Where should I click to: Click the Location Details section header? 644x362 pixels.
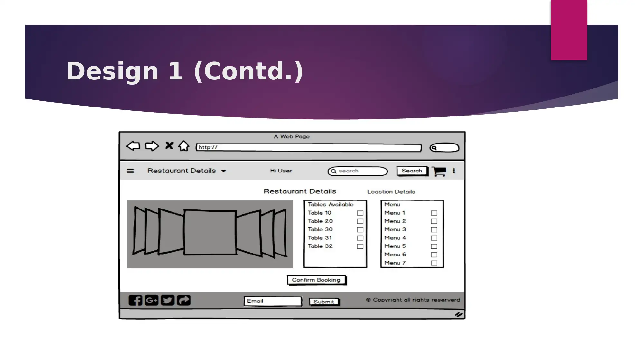[x=391, y=191]
